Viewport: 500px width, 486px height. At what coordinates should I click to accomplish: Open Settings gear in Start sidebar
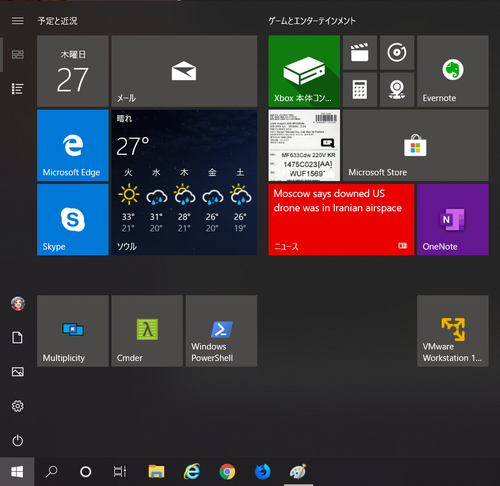tap(18, 406)
